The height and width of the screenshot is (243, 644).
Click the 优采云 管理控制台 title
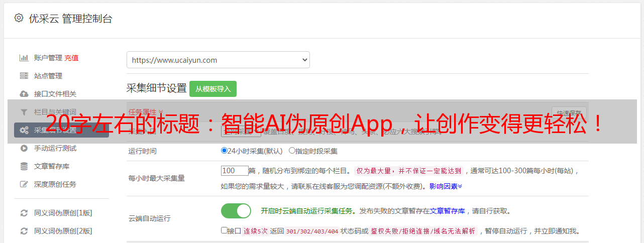70,19
